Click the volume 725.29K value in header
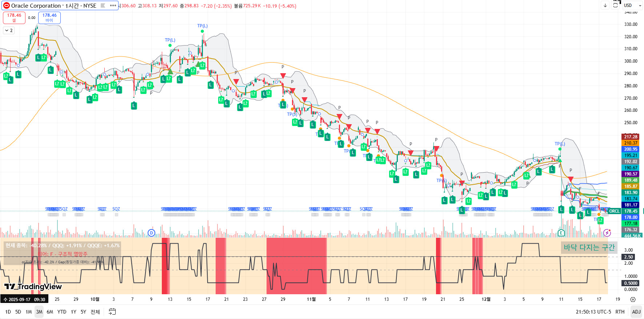 [x=252, y=6]
